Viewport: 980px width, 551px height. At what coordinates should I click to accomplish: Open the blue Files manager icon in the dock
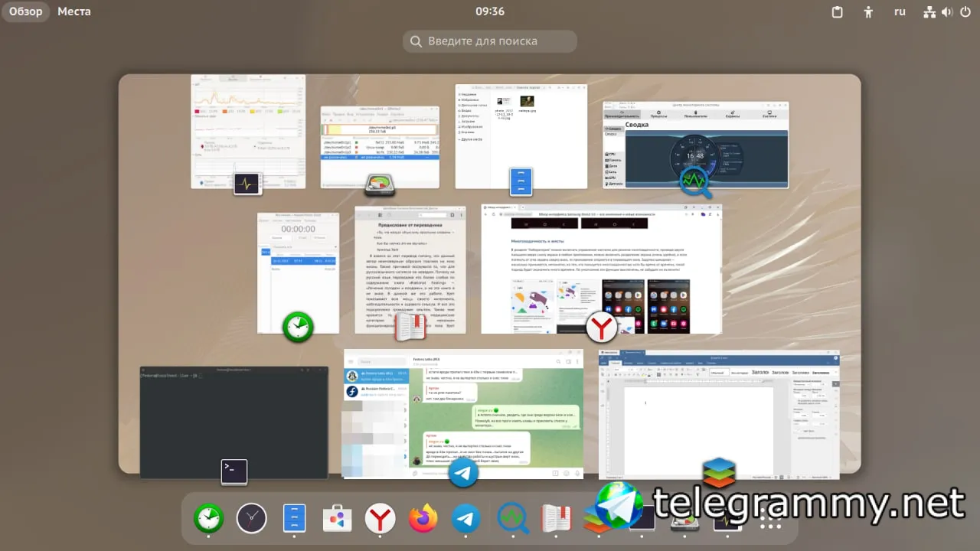(x=294, y=519)
